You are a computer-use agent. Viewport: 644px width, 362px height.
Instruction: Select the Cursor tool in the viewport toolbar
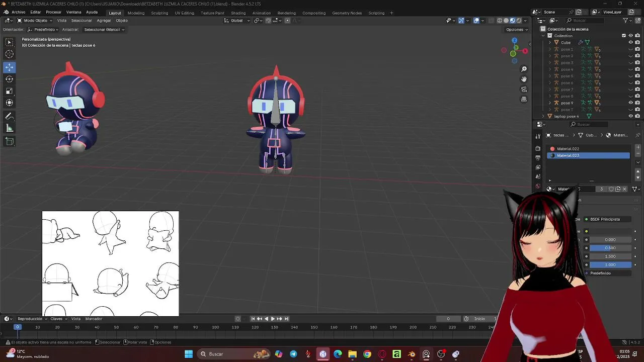click(x=10, y=54)
